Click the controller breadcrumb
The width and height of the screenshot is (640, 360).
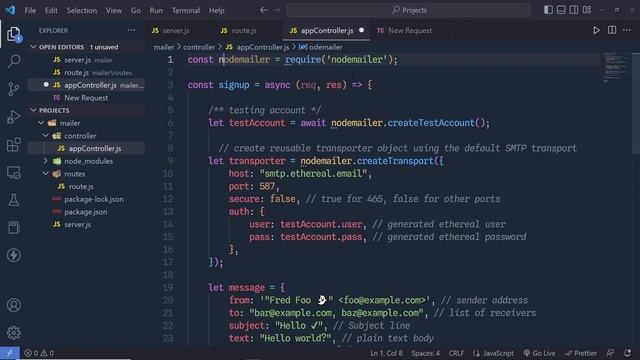199,47
